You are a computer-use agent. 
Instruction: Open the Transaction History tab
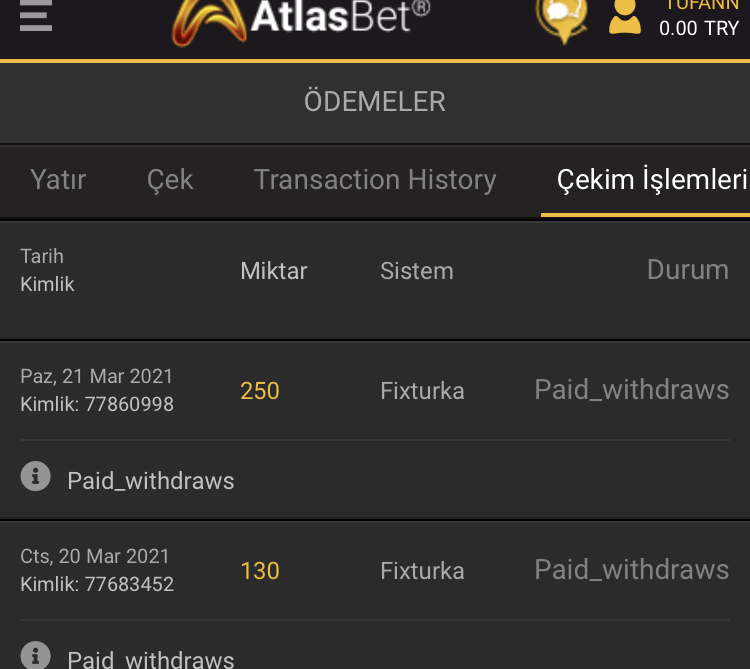pyautogui.click(x=375, y=180)
